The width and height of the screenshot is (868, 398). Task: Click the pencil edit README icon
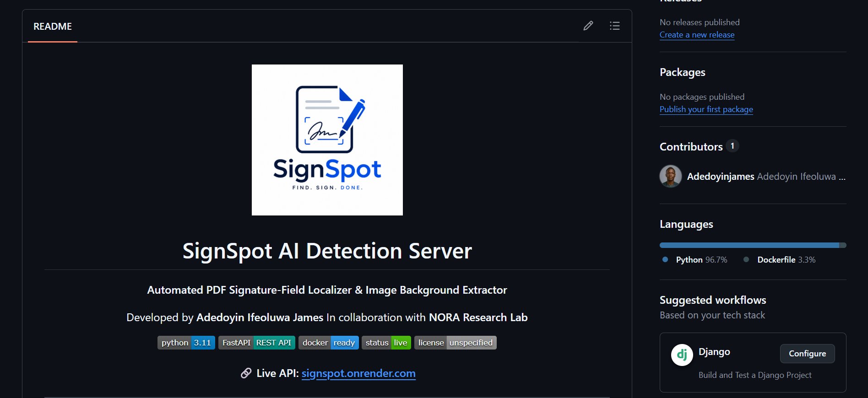pyautogui.click(x=588, y=26)
